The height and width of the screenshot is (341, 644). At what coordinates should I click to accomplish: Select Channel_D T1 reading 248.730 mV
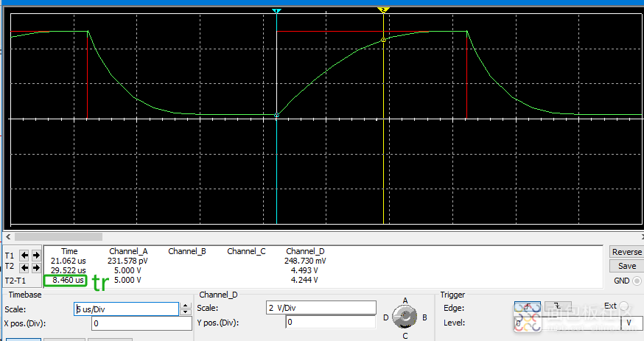[305, 261]
